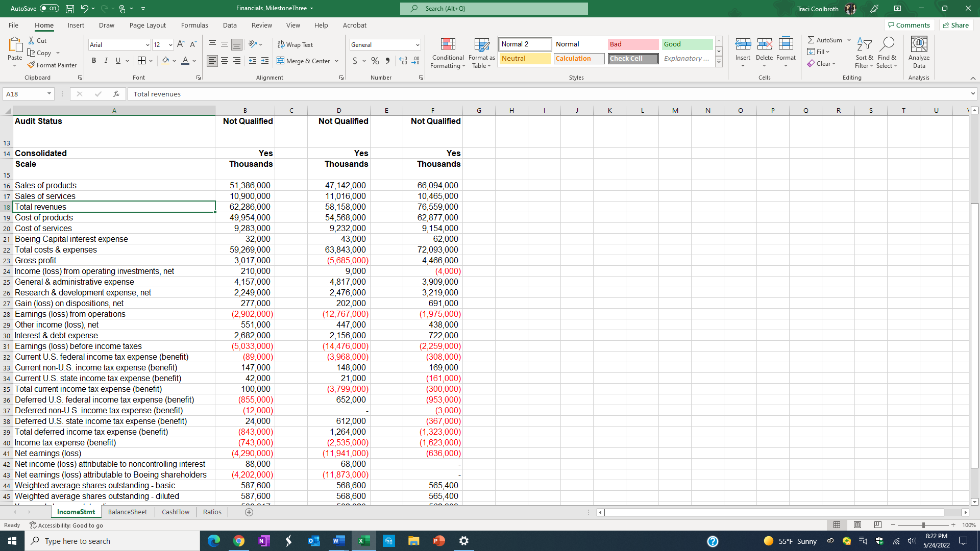Open the font size dropdown
Viewport: 980px width, 551px height.
pyautogui.click(x=170, y=45)
